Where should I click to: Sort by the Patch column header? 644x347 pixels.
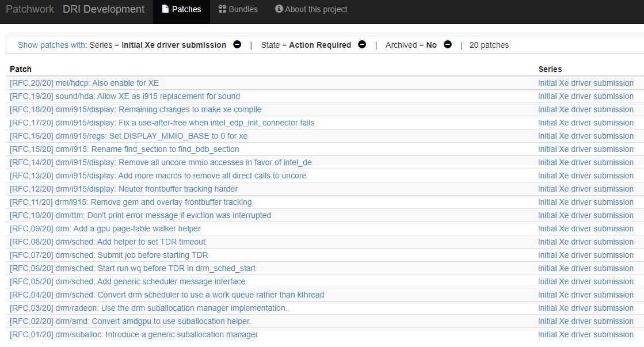[21, 69]
